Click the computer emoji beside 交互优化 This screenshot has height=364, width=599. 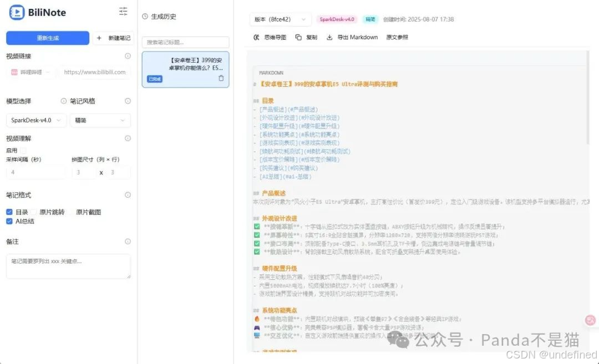click(x=257, y=336)
